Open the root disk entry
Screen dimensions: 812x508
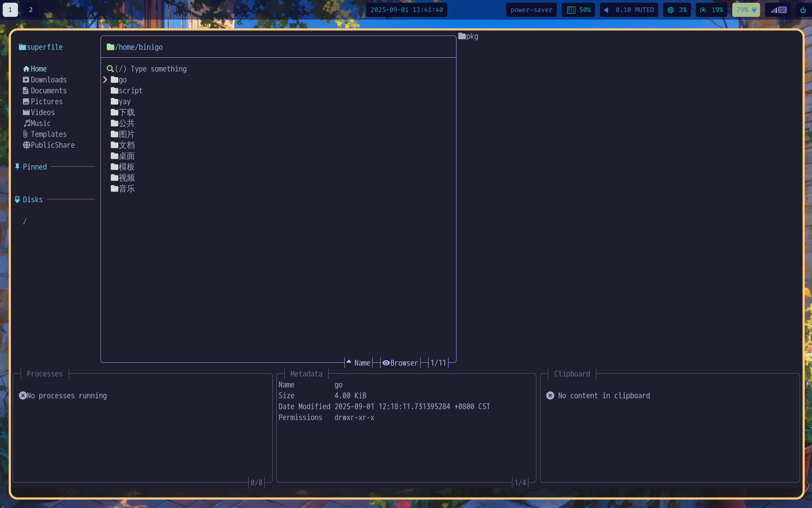click(25, 221)
